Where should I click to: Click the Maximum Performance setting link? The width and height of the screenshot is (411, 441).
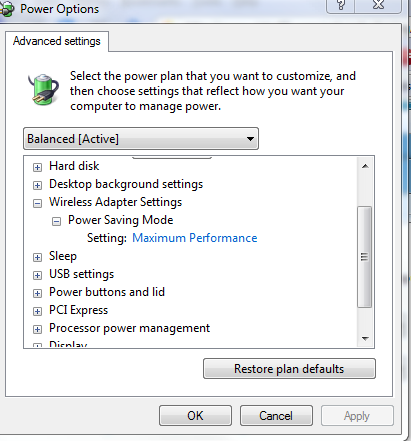click(195, 238)
